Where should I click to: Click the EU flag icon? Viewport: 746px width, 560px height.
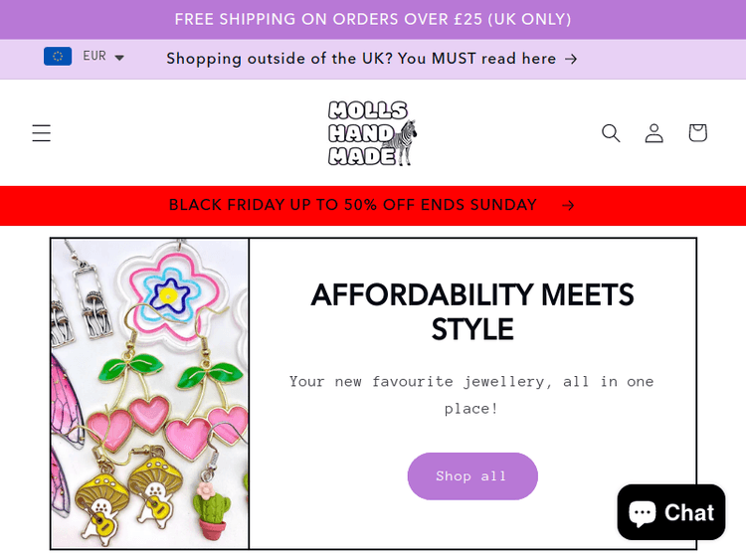pos(58,57)
